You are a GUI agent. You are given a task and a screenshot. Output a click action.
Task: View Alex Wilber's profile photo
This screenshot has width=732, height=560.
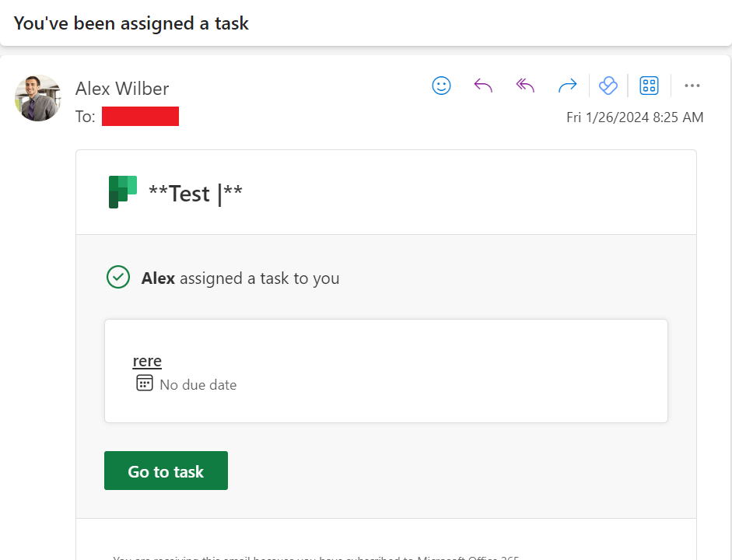point(38,98)
